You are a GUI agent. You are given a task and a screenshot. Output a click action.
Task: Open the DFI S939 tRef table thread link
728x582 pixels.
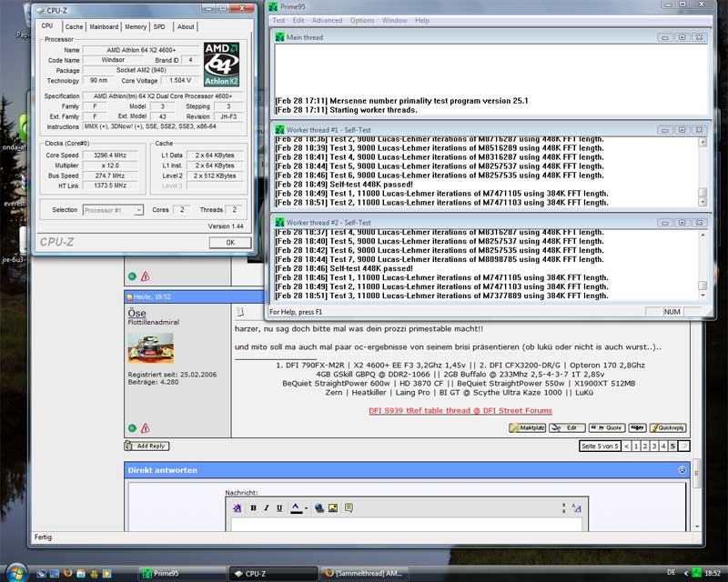tap(460, 411)
